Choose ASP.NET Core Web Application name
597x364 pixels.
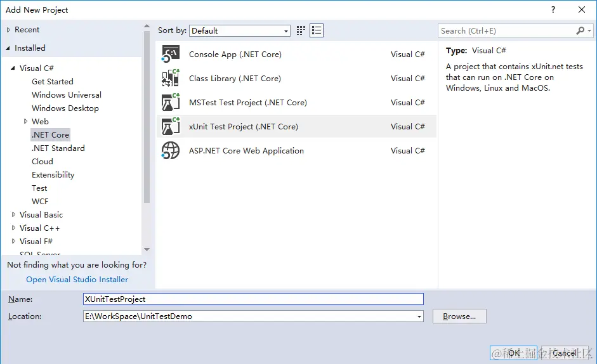246,151
